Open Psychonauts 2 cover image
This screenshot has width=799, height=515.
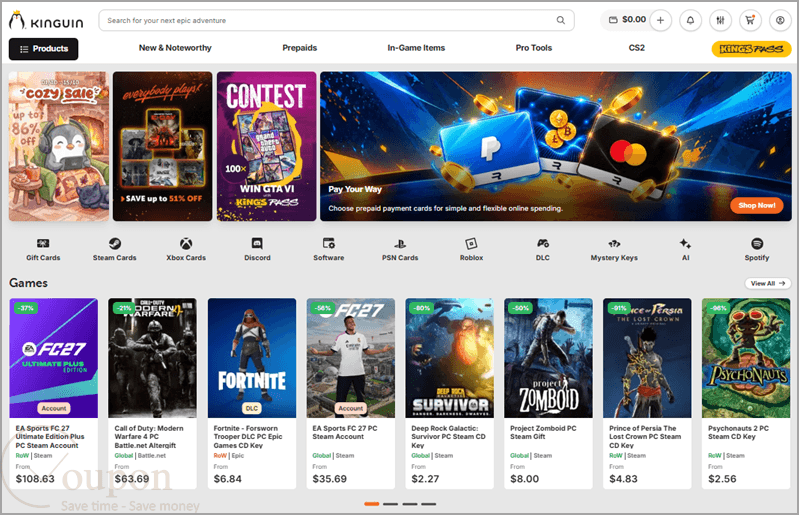(746, 358)
